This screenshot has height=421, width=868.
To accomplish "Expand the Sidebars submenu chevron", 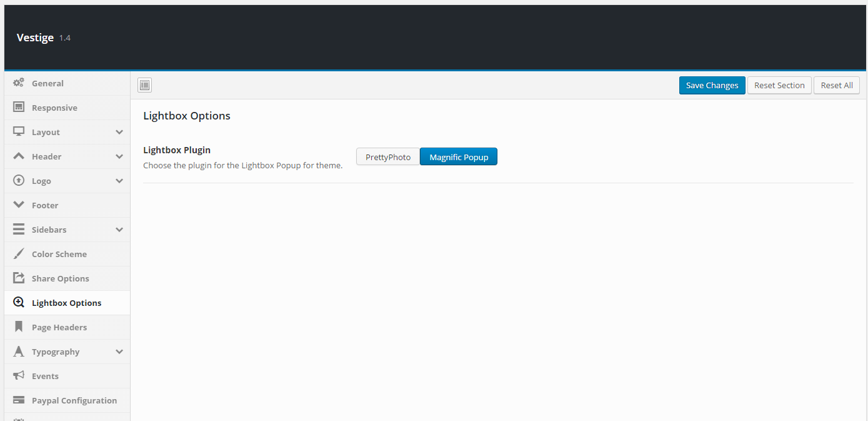I will [x=119, y=230].
